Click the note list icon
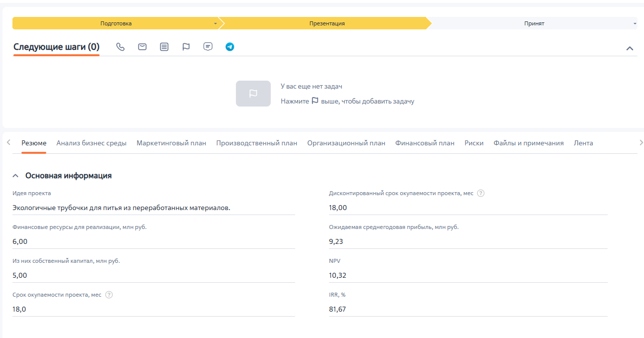The image size is (644, 338). (164, 47)
